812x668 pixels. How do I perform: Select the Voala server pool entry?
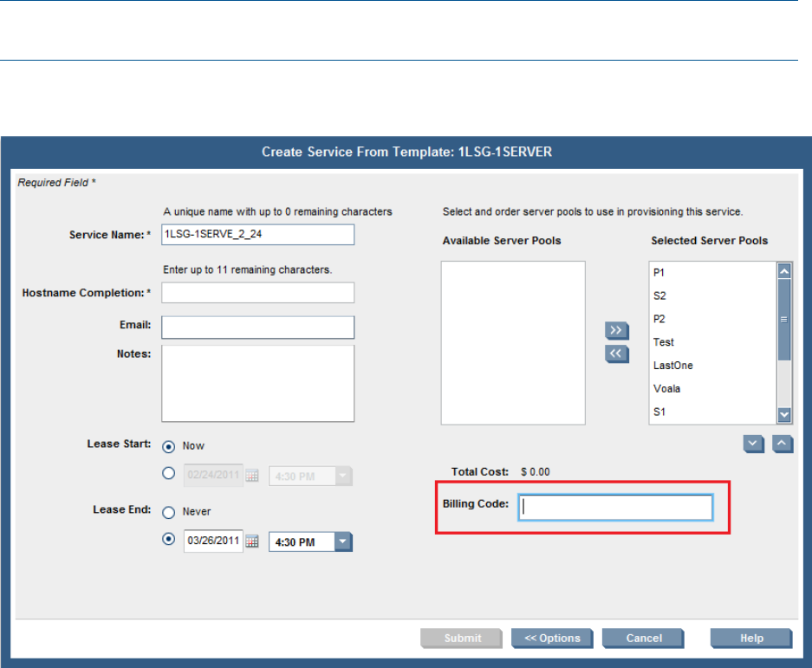(x=667, y=389)
